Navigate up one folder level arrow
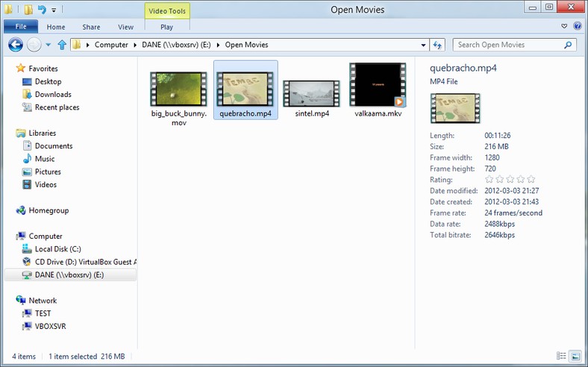588x367 pixels. pyautogui.click(x=62, y=45)
